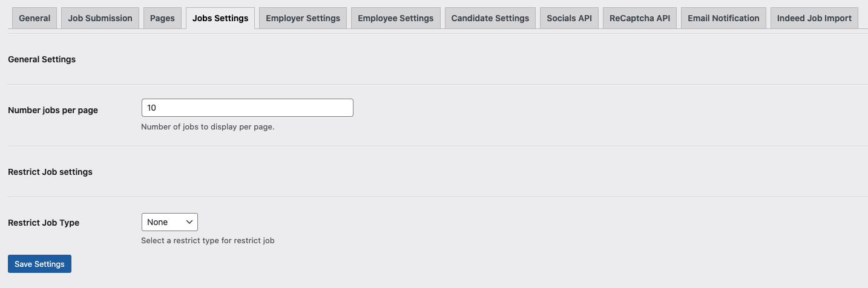Go to the Indeed Job Import tab
Viewport: 868px width, 288px height.
[x=814, y=18]
